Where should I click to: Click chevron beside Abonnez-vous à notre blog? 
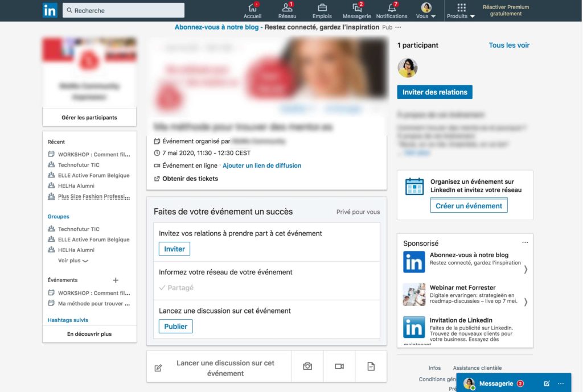(525, 269)
